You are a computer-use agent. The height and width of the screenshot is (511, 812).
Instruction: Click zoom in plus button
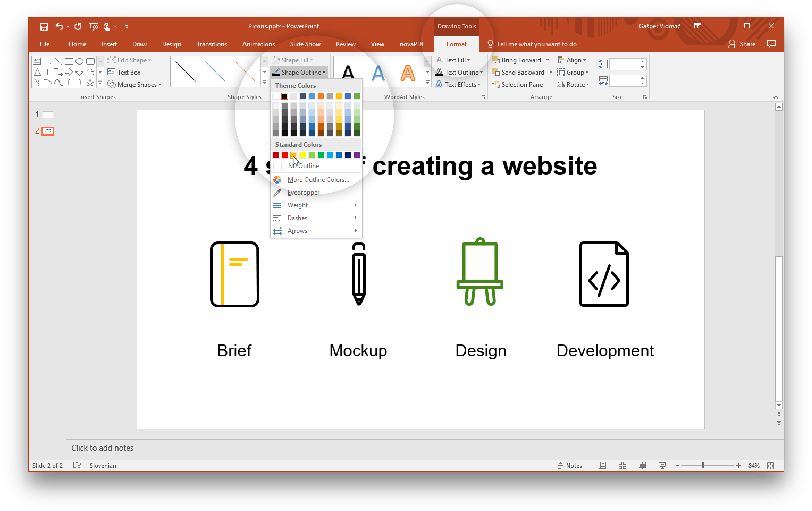[x=738, y=465]
